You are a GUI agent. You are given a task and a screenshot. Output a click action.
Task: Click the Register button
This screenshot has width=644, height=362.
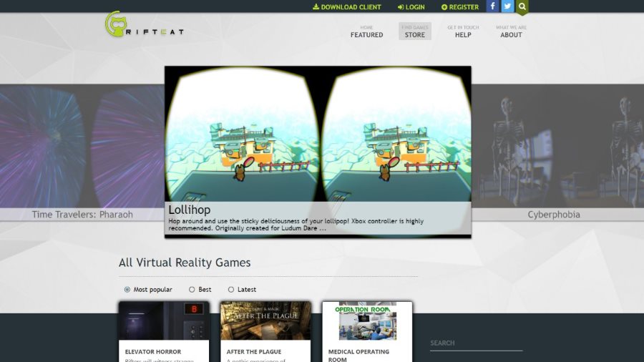(x=459, y=7)
